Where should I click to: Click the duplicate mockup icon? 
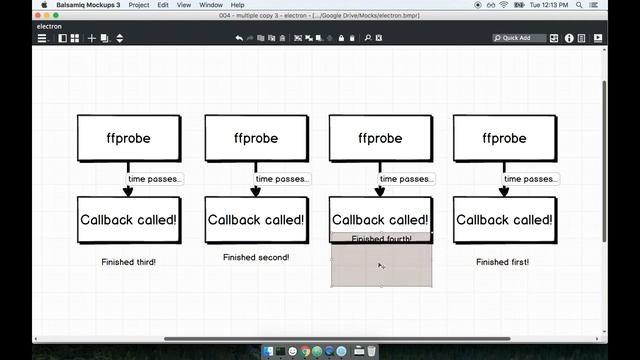click(x=104, y=38)
